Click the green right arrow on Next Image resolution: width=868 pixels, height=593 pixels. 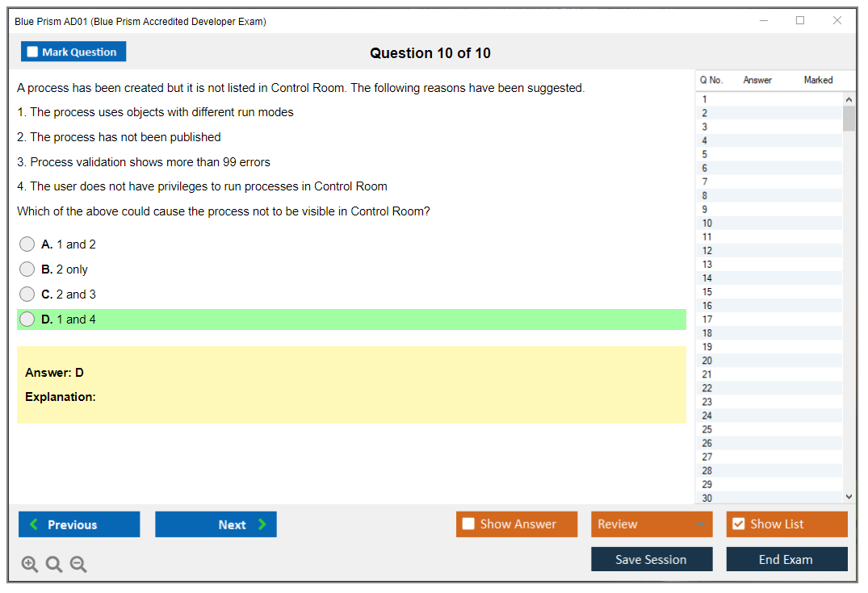tap(262, 524)
